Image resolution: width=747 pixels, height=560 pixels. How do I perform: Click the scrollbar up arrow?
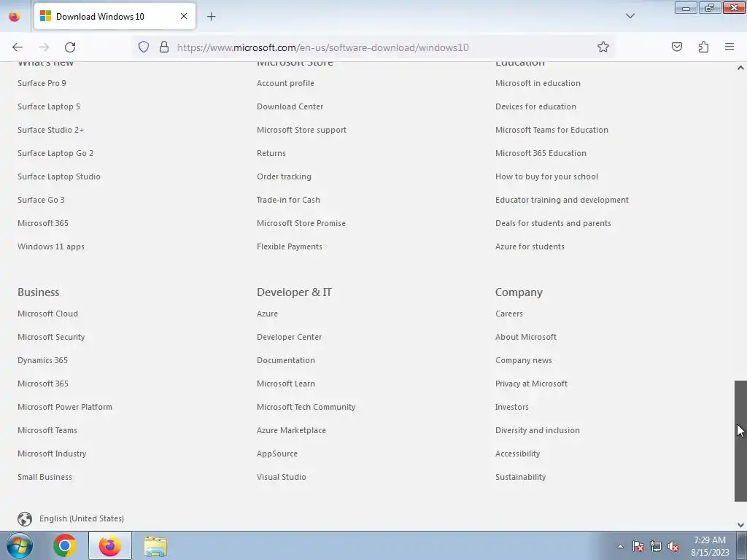(740, 68)
